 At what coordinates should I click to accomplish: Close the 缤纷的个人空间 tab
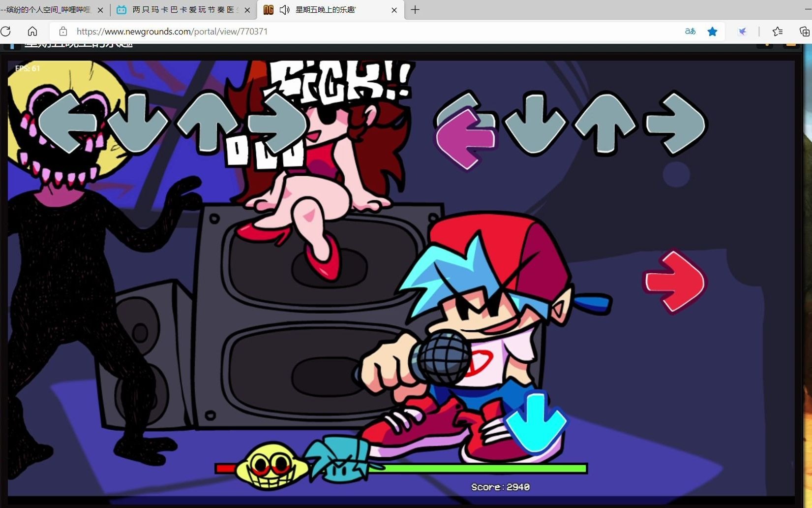pyautogui.click(x=100, y=10)
